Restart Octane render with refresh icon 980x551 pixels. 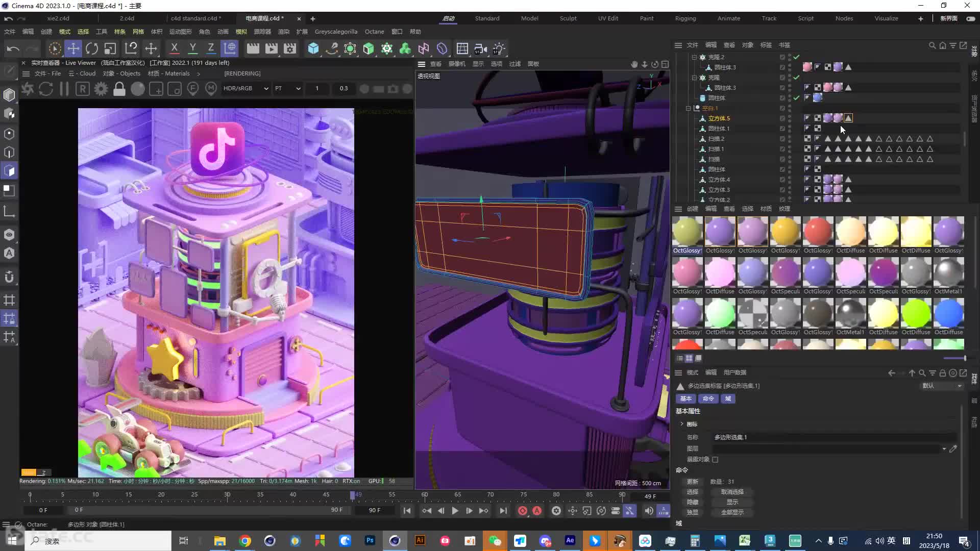click(46, 89)
